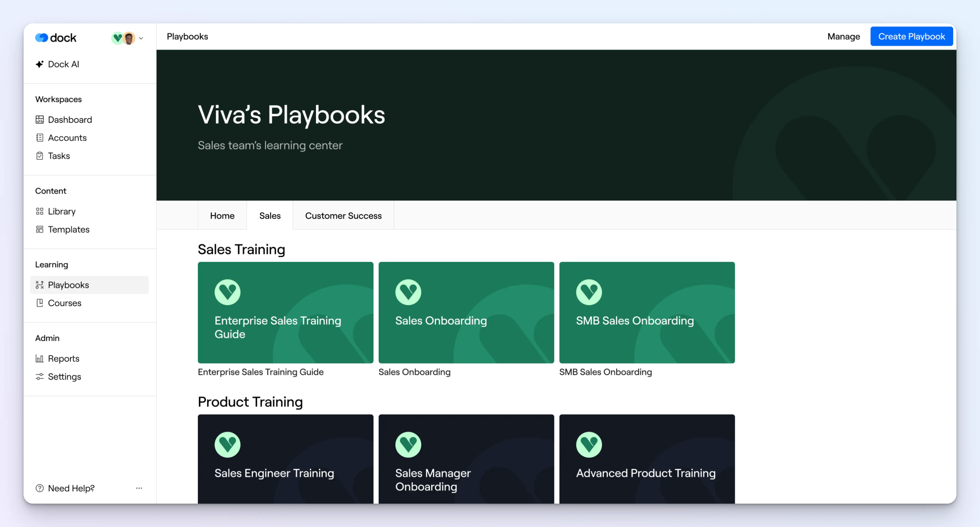The width and height of the screenshot is (980, 527).
Task: Select the Home tab
Action: click(x=222, y=216)
